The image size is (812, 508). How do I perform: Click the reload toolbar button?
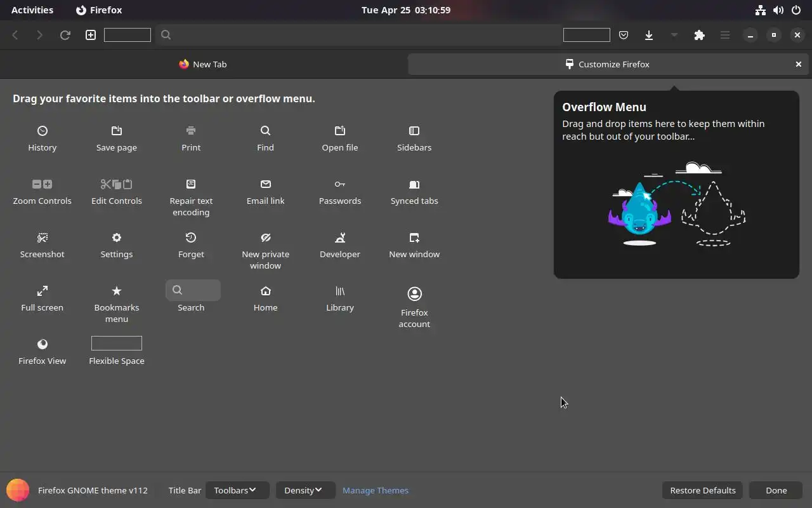65,35
